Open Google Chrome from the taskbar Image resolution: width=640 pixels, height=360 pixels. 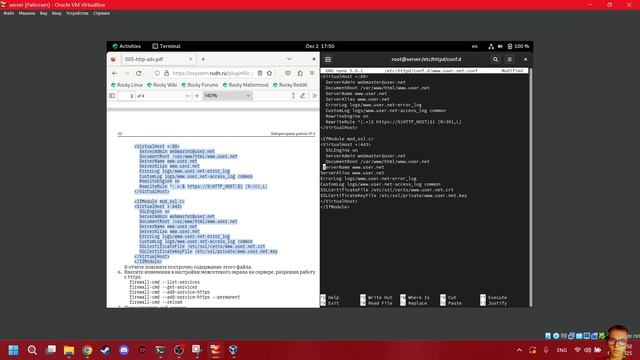87,350
